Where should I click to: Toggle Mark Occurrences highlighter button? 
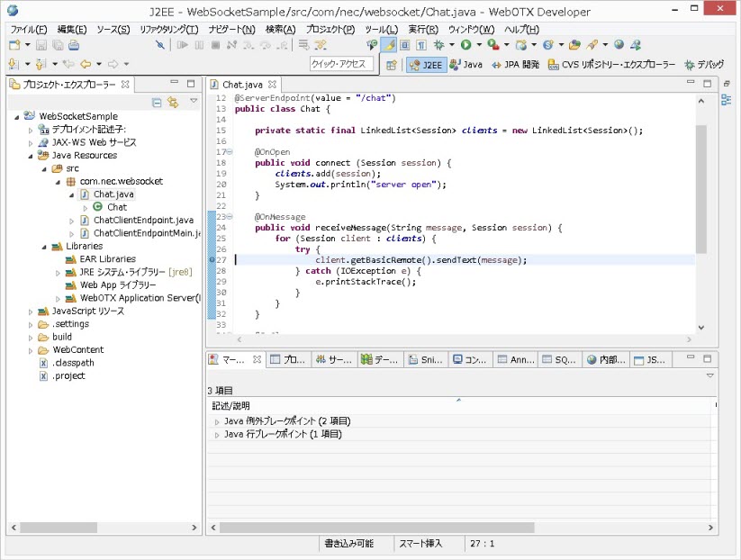coord(389,45)
